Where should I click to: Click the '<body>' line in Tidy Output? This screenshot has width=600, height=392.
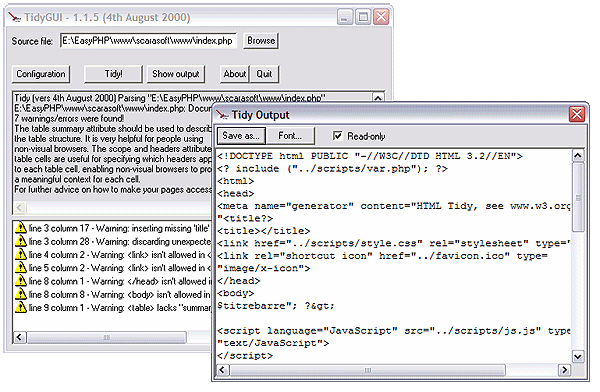(236, 293)
